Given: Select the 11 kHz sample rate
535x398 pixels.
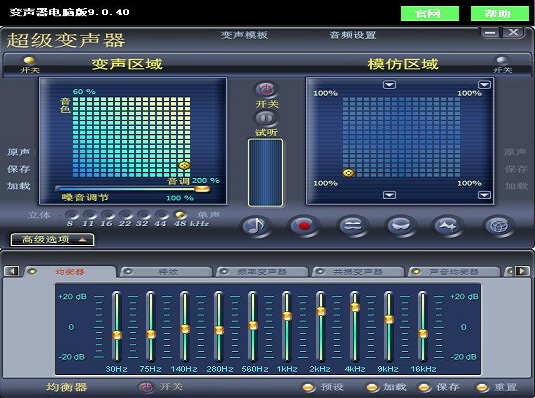Looking at the screenshot, I should [x=89, y=215].
